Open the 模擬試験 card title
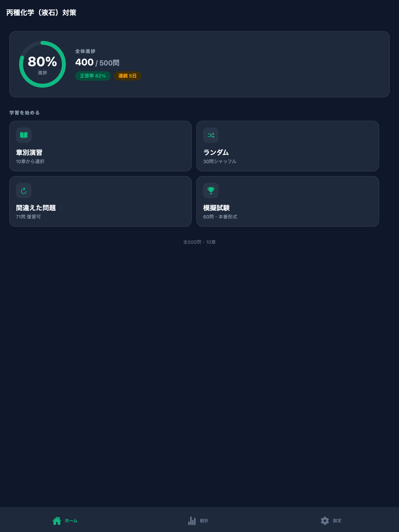399x532 pixels. (216, 208)
